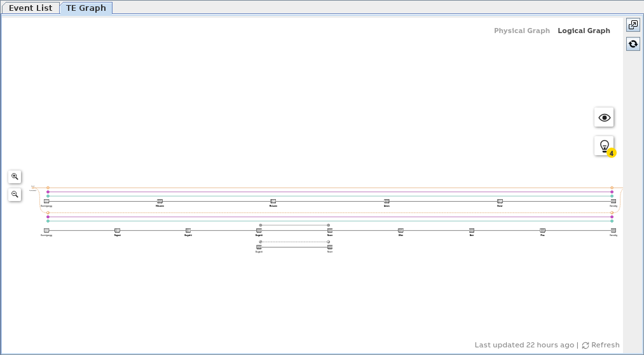Click the pop-out window icon at top right
Screen dimensions: 644x355
(x=633, y=25)
